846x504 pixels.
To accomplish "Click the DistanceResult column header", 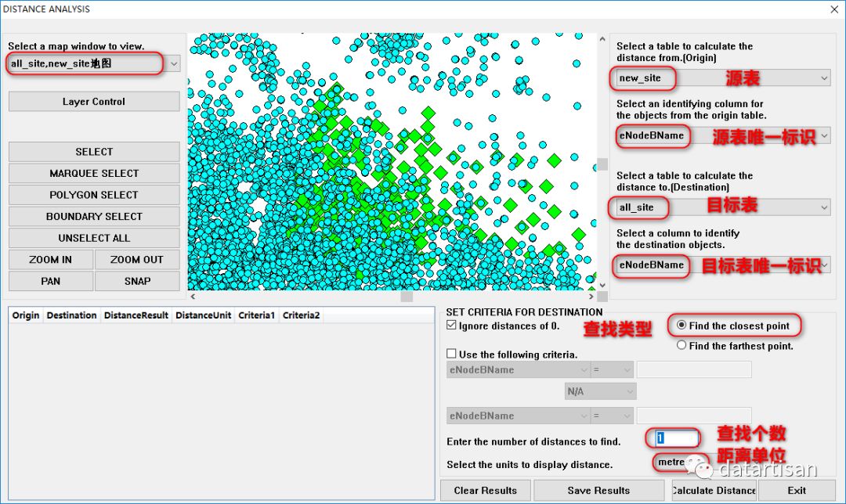I will point(136,315).
